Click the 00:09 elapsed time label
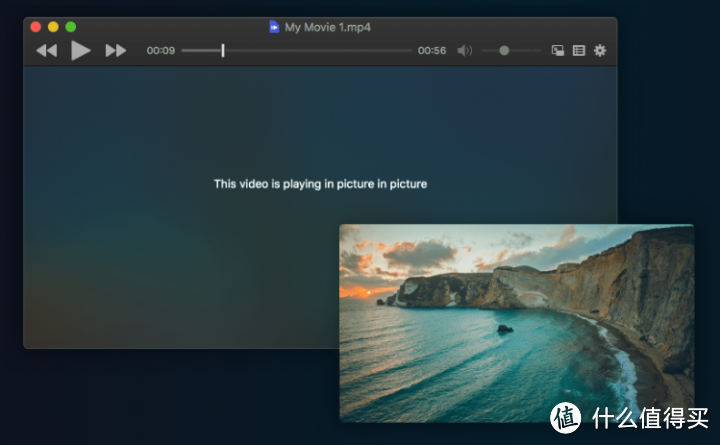720x445 pixels. point(161,50)
